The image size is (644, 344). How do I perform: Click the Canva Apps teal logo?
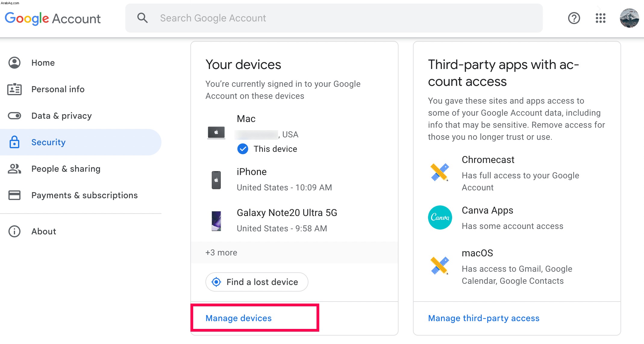[x=440, y=217]
